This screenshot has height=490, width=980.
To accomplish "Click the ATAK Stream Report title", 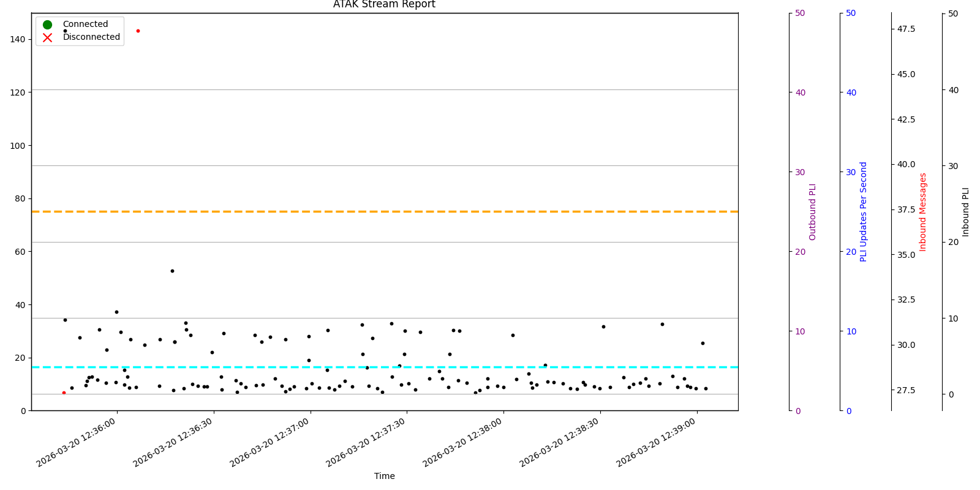I will (384, 5).
